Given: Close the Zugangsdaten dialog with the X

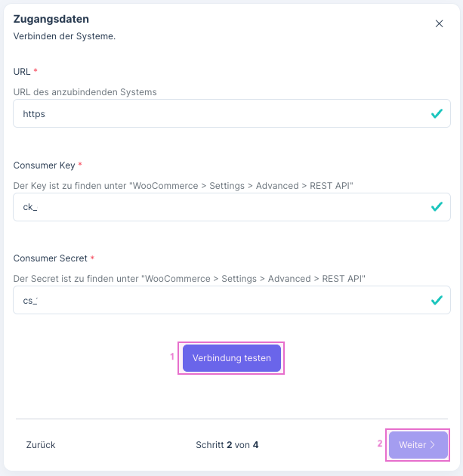Looking at the screenshot, I should [439, 23].
